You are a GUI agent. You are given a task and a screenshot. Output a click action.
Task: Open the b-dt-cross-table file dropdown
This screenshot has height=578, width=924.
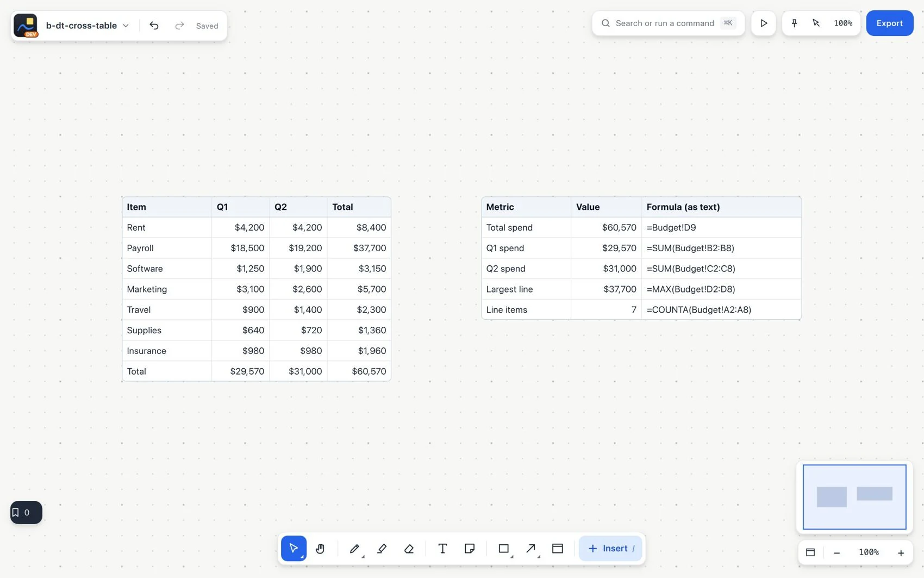point(87,26)
